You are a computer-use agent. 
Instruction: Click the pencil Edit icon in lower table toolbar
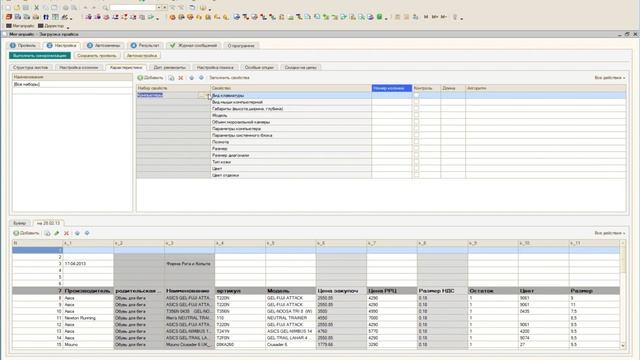57,233
